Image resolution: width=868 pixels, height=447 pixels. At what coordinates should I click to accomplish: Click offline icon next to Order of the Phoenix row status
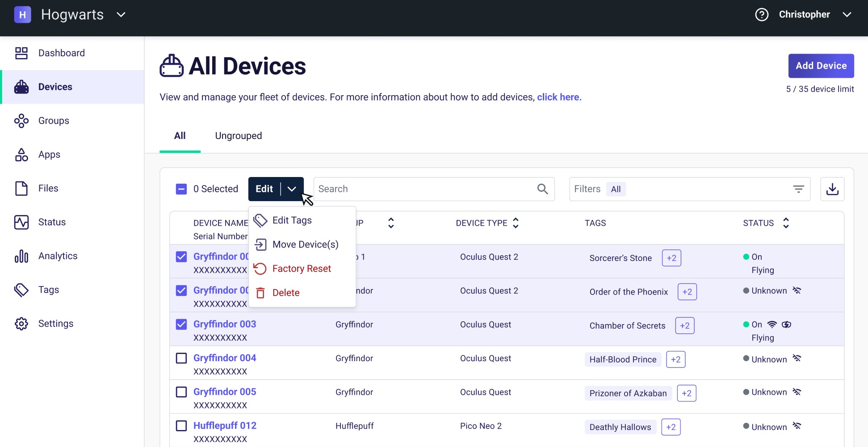pyautogui.click(x=797, y=291)
